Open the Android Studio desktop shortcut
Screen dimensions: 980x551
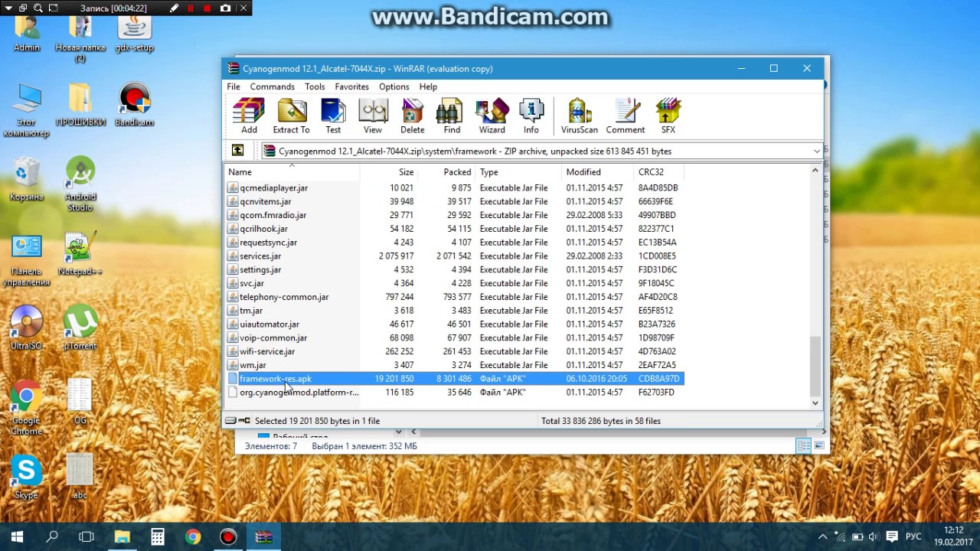(x=80, y=183)
